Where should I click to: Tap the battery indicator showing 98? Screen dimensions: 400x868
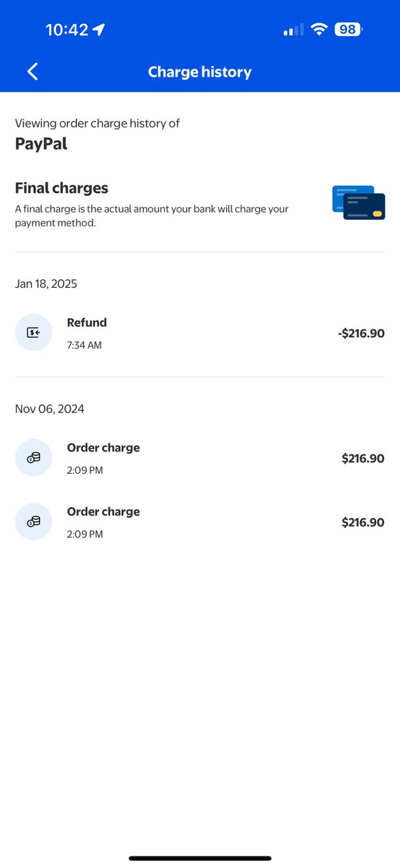(x=349, y=30)
